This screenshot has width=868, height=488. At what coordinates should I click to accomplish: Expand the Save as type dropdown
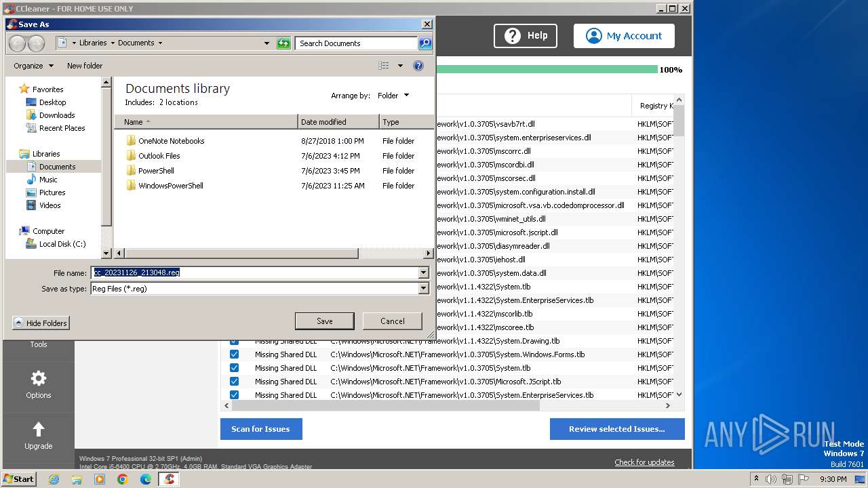pos(424,288)
